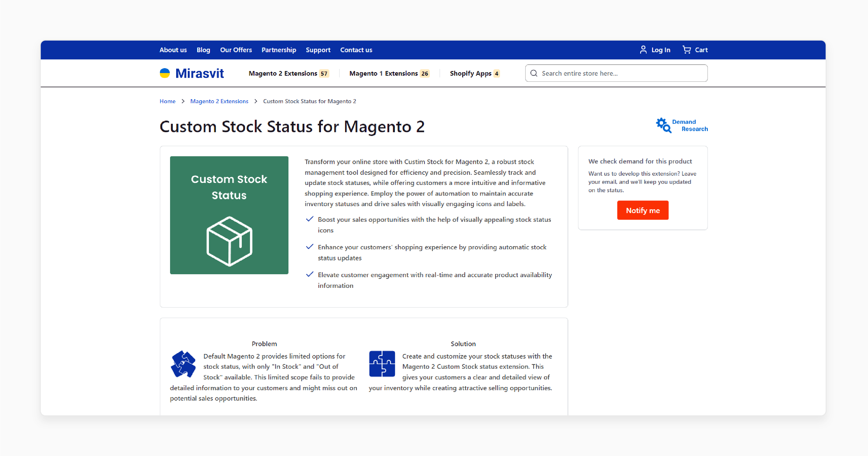Click the Notify me button
This screenshot has height=456, width=868.
click(643, 210)
